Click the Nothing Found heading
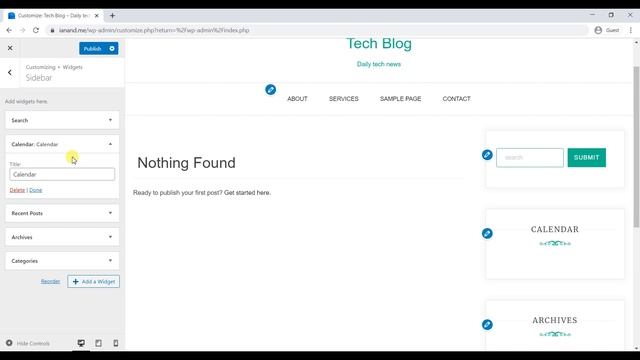The image size is (640, 360). 186,163
